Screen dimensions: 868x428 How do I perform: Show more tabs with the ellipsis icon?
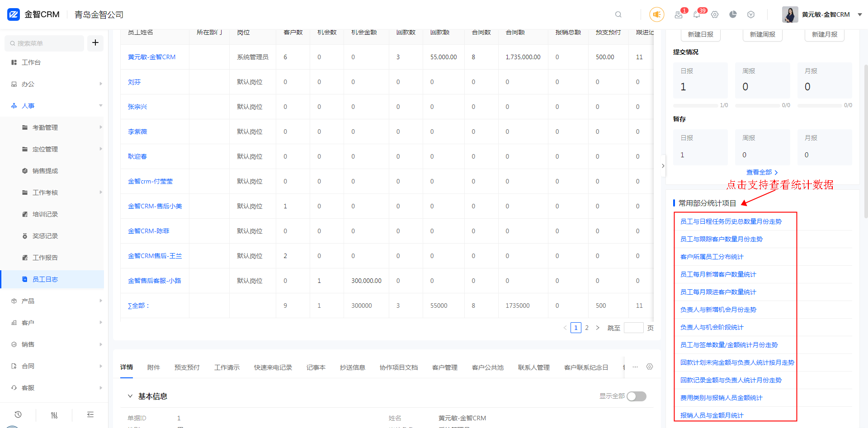click(x=635, y=367)
